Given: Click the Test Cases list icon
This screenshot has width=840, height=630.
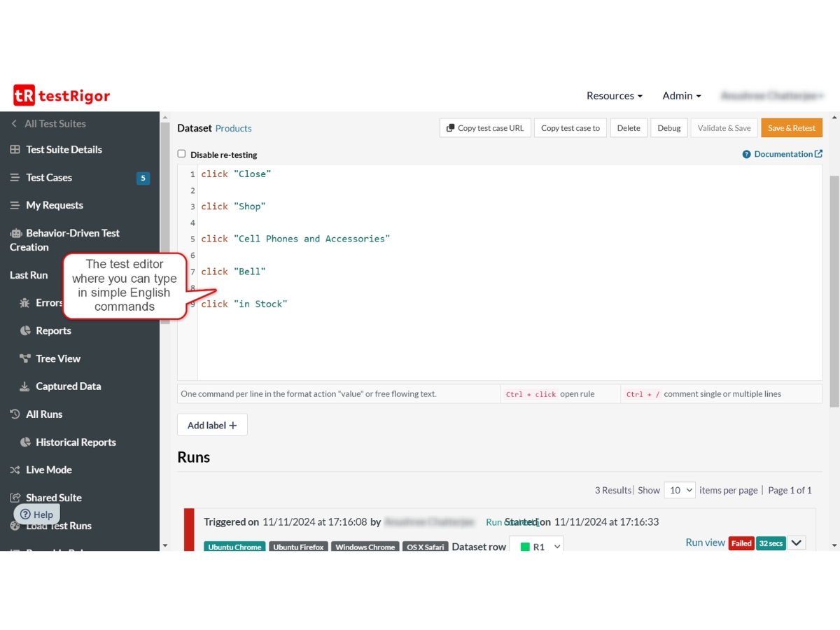Looking at the screenshot, I should 15,178.
